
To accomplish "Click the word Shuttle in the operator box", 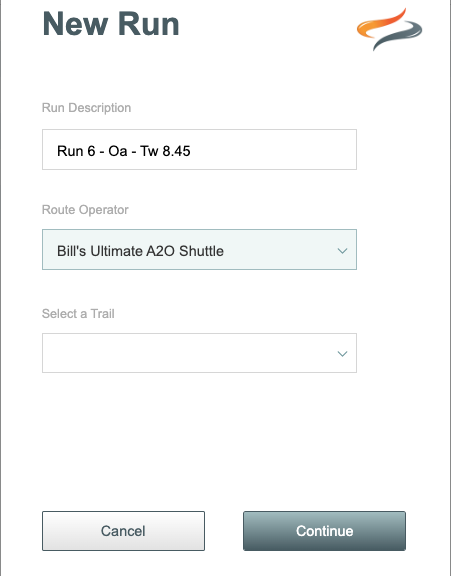I will [x=201, y=251].
